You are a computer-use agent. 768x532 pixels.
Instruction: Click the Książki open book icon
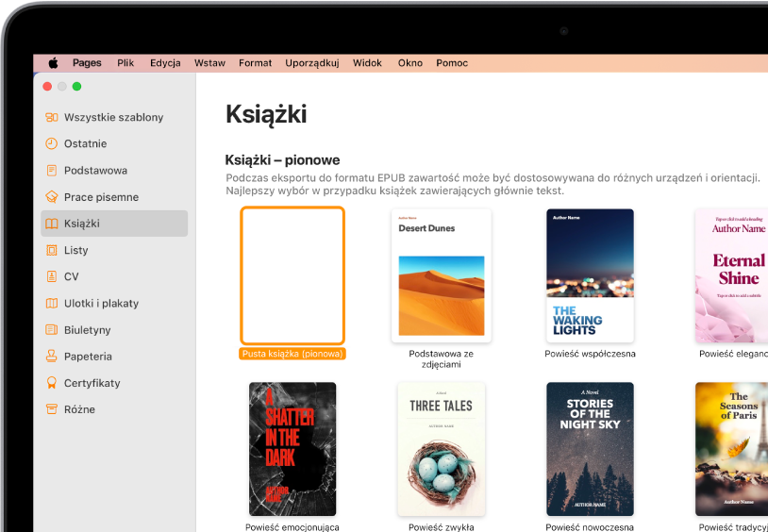click(x=52, y=224)
